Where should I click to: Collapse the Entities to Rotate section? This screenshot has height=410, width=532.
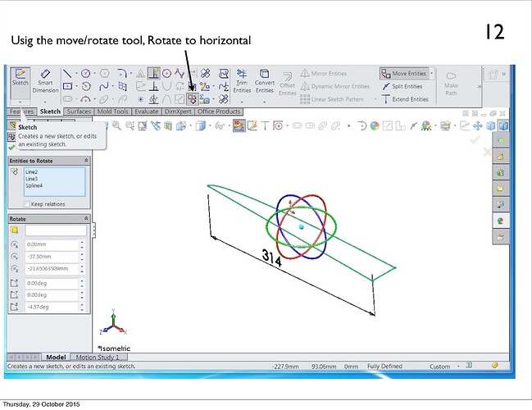click(87, 161)
